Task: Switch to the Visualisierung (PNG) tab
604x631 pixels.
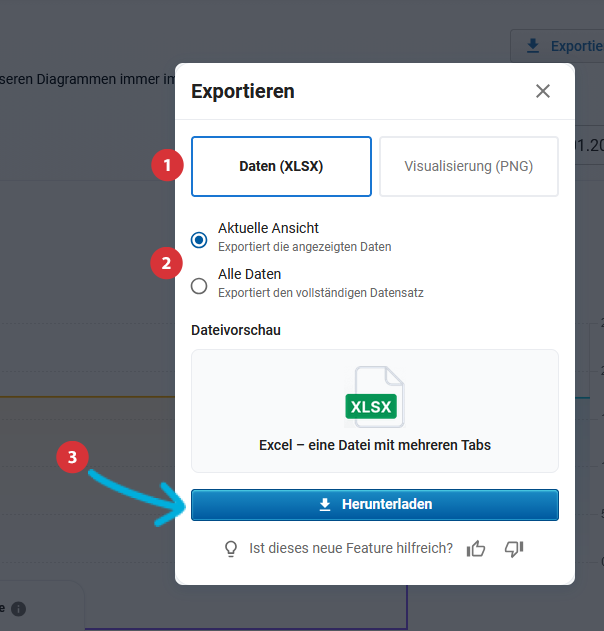Action: tap(468, 166)
